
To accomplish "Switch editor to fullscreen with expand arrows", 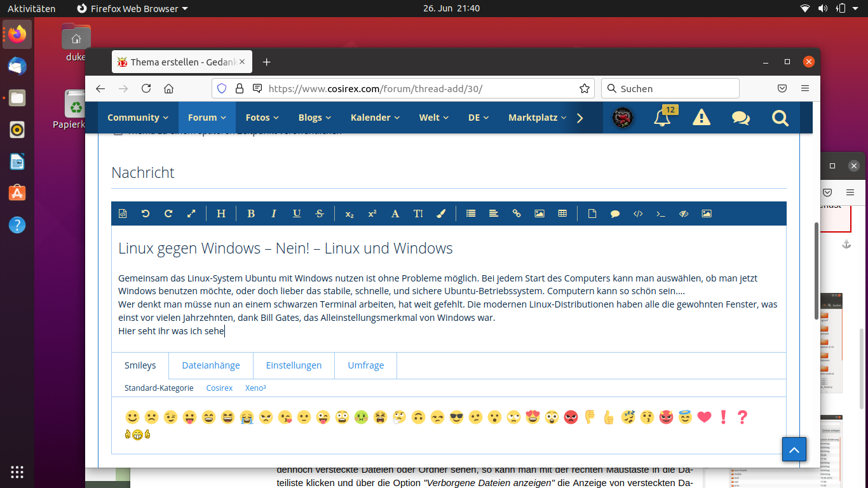I will pyautogui.click(x=191, y=213).
